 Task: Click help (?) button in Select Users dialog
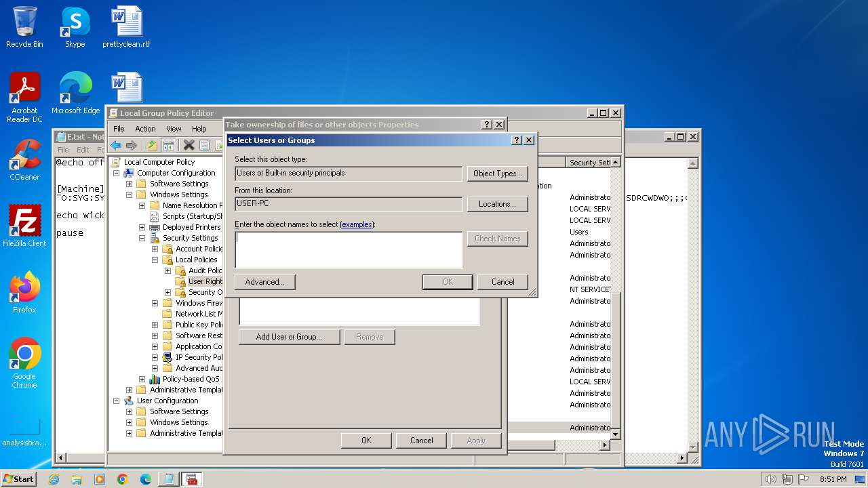tap(516, 140)
